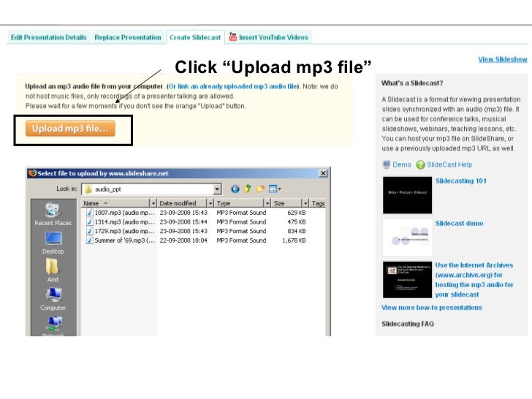This screenshot has width=532, height=399.
Task: Select the 1729.mp3 file
Action: click(x=124, y=231)
